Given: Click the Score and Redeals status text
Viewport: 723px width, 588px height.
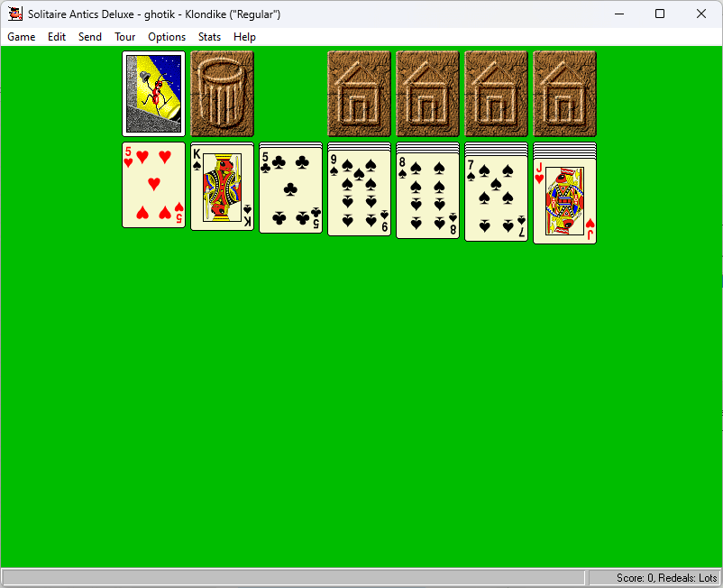Looking at the screenshot, I should 666,578.
